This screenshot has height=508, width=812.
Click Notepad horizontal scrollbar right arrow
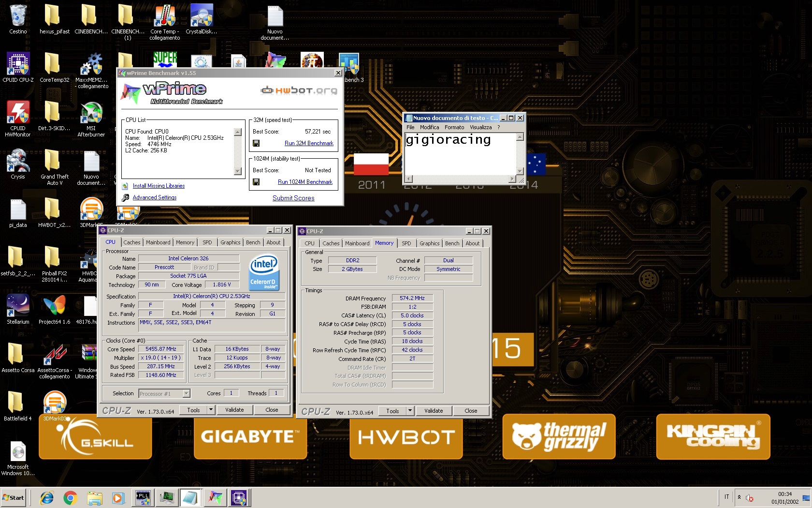512,179
